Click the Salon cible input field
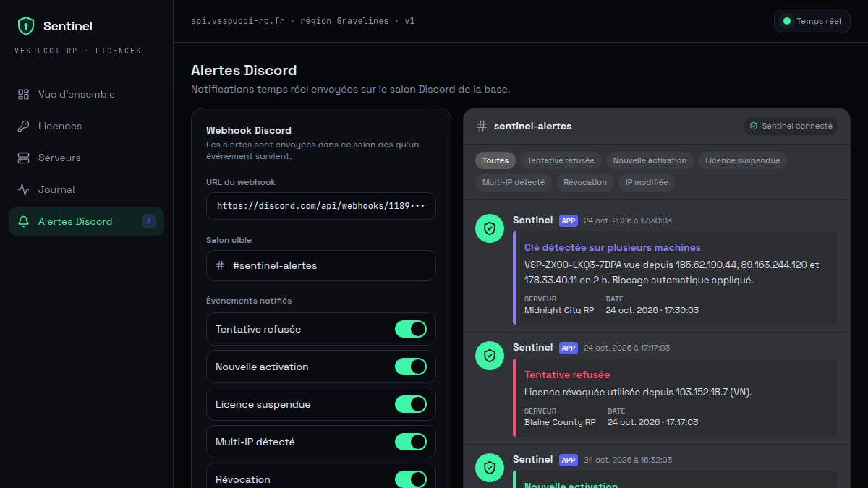Viewport: 868px width, 488px height. (x=321, y=265)
